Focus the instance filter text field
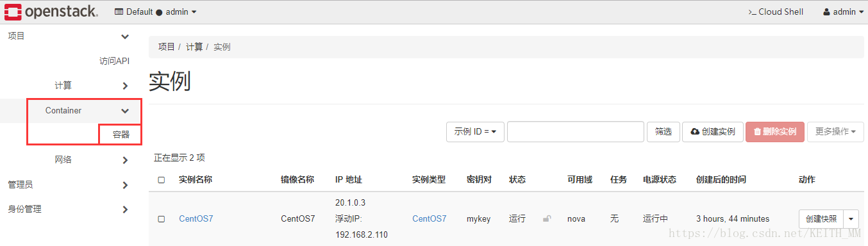868x246 pixels. coord(576,131)
